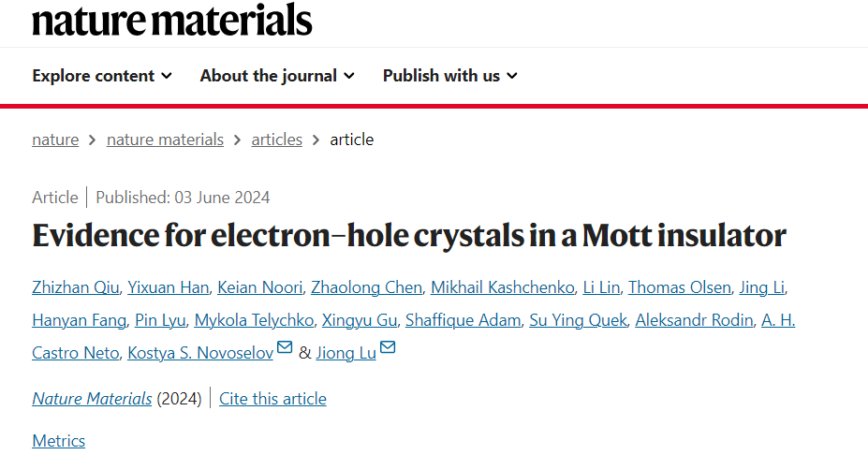Open author Zhizhan Qiu's details
This screenshot has height=455, width=868.
coord(76,287)
